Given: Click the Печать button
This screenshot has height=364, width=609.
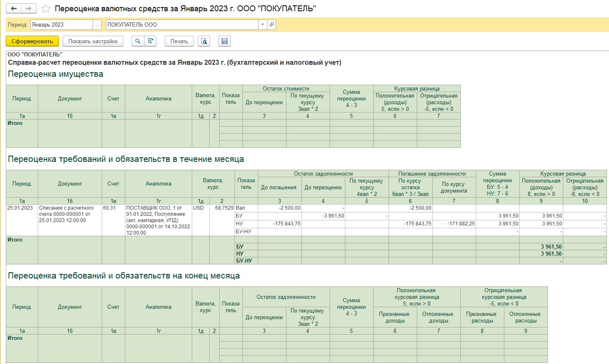Looking at the screenshot, I should click(179, 41).
